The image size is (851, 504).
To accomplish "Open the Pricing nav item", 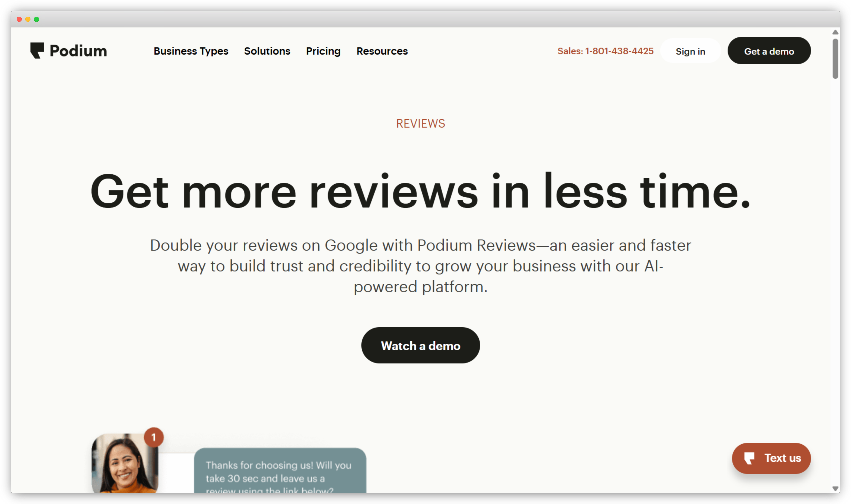I will (323, 51).
